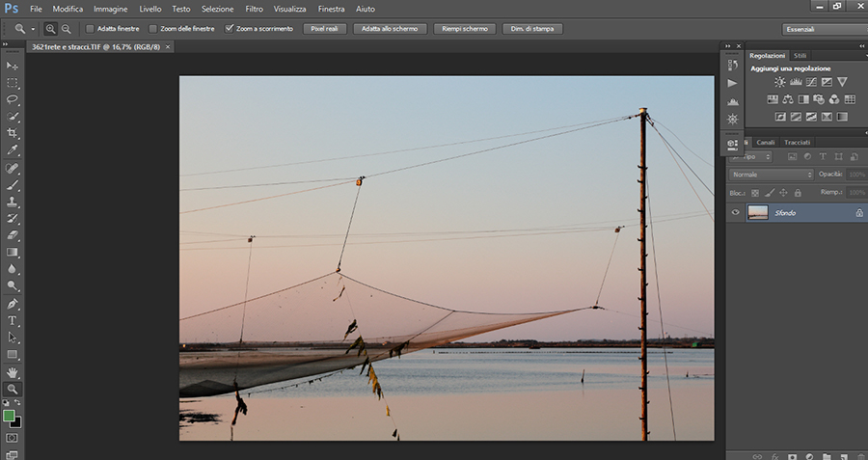Add a Brightness/Contrast adjustment
Viewport: 868px width, 460px height.
pos(779,83)
